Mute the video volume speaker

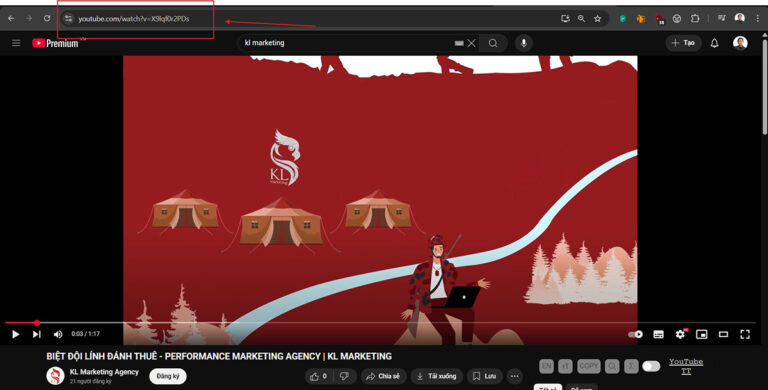pos(58,334)
